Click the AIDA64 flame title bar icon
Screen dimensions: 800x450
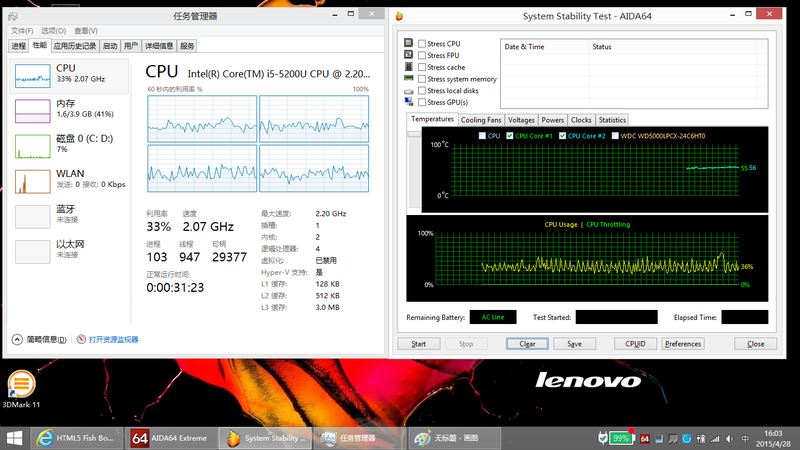coord(399,16)
